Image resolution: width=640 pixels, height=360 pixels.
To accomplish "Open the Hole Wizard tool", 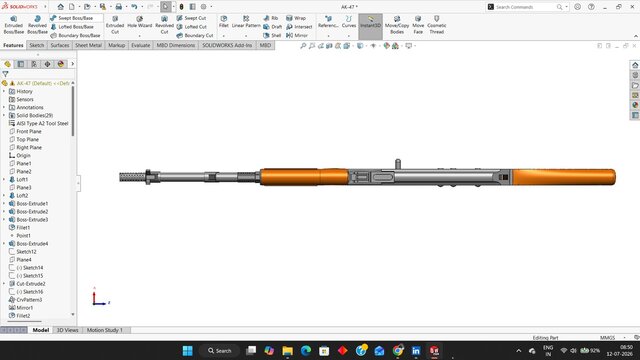I will [140, 22].
